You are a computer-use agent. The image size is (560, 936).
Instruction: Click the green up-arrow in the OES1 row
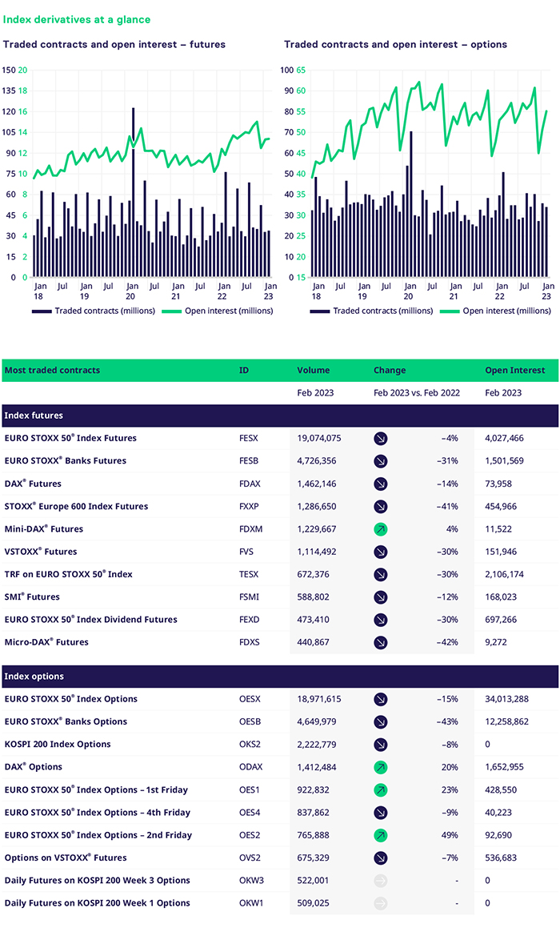click(381, 789)
